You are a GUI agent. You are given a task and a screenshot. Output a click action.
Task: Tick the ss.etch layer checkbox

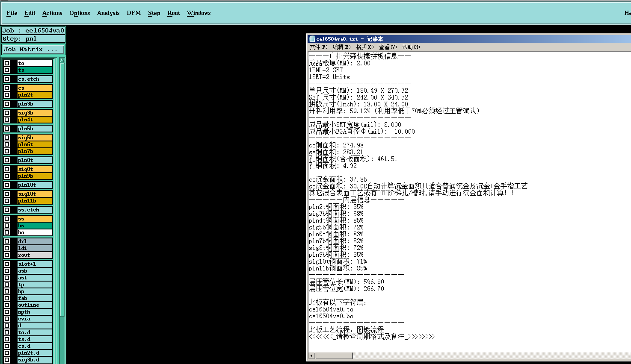tap(7, 210)
